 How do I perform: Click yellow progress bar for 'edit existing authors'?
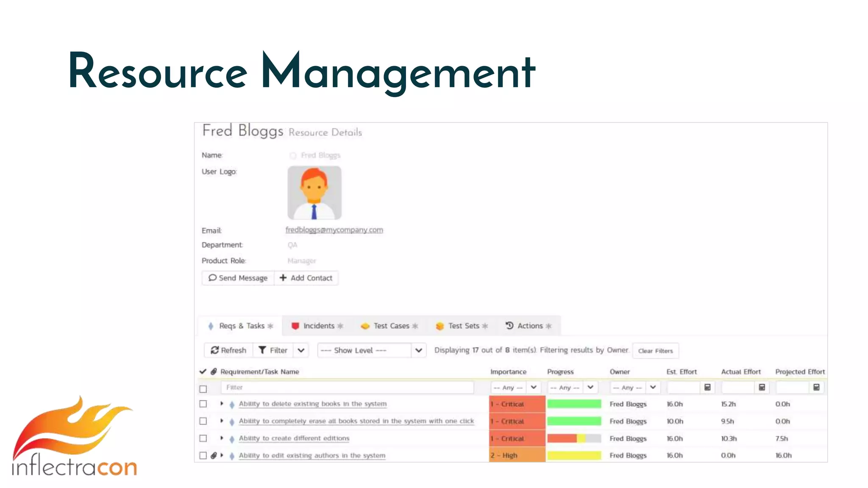574,455
